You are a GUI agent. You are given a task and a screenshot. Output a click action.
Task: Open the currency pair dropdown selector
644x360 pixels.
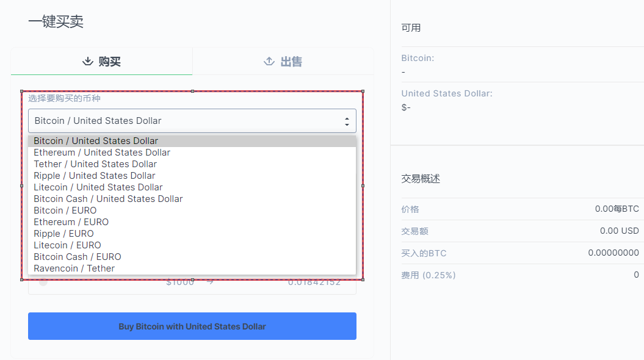click(x=192, y=121)
